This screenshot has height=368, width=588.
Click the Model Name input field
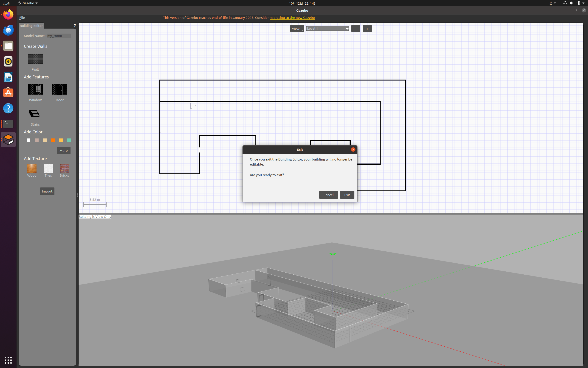(x=59, y=36)
